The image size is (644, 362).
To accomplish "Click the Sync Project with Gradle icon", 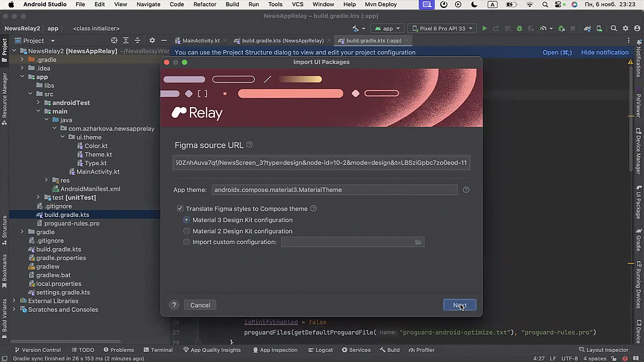I will point(588,28).
